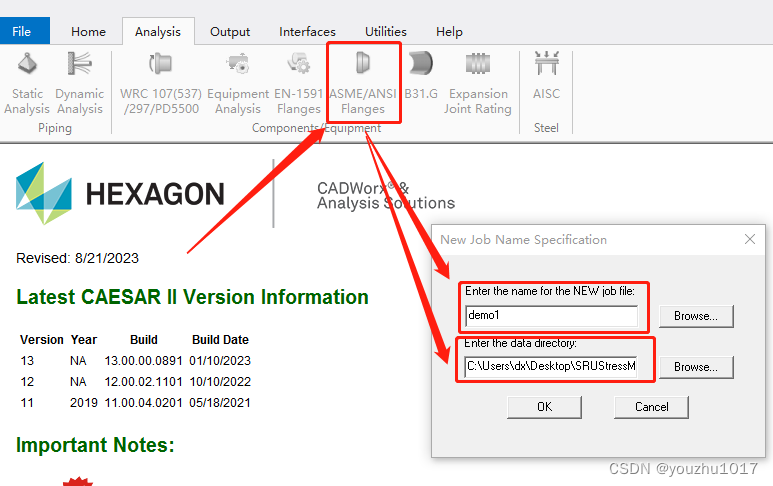Open AISC steel check tool

[x=546, y=76]
